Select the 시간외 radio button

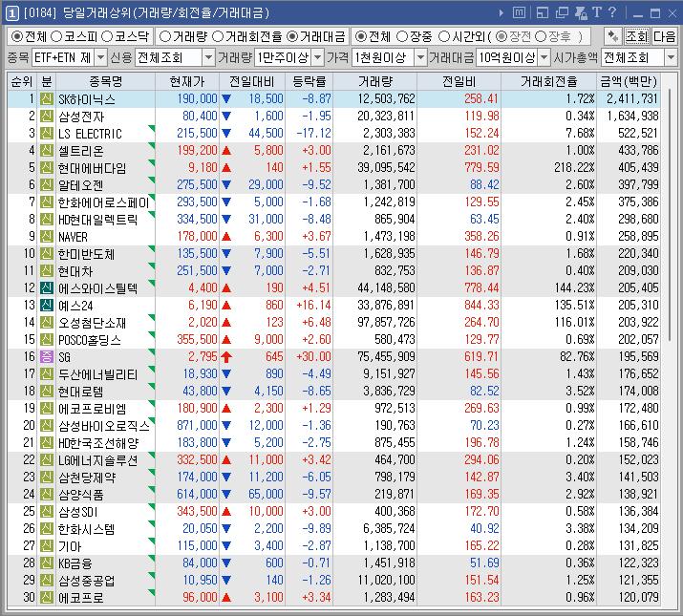click(444, 36)
